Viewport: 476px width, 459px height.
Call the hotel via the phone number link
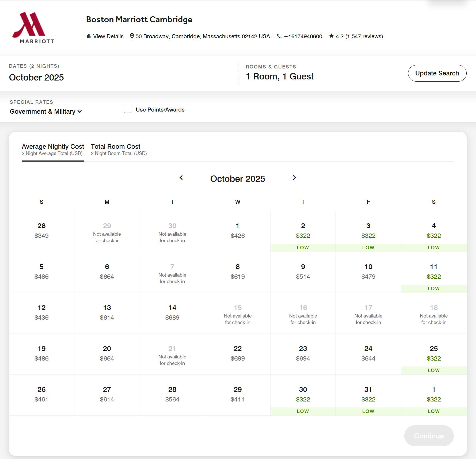tap(303, 36)
